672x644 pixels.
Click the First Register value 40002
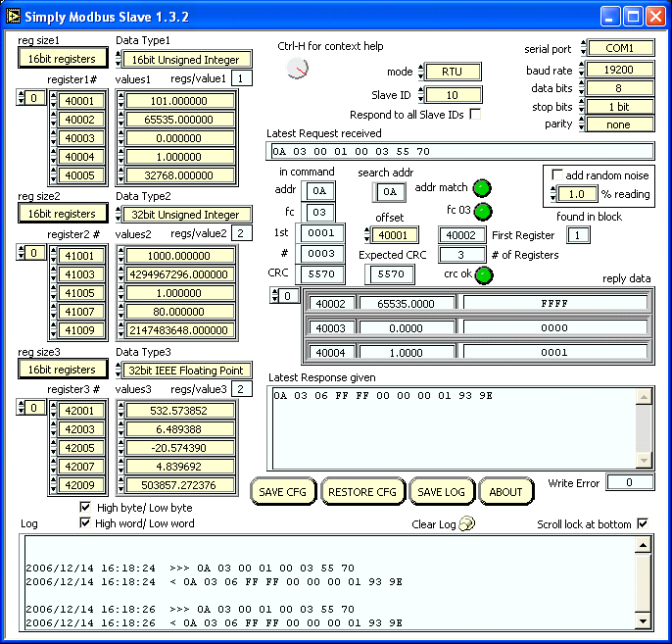[x=461, y=235]
